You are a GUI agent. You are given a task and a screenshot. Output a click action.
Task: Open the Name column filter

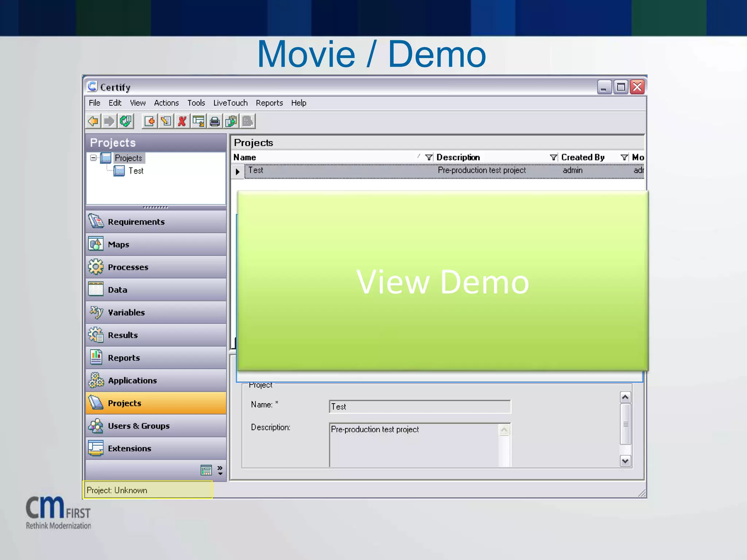point(429,157)
